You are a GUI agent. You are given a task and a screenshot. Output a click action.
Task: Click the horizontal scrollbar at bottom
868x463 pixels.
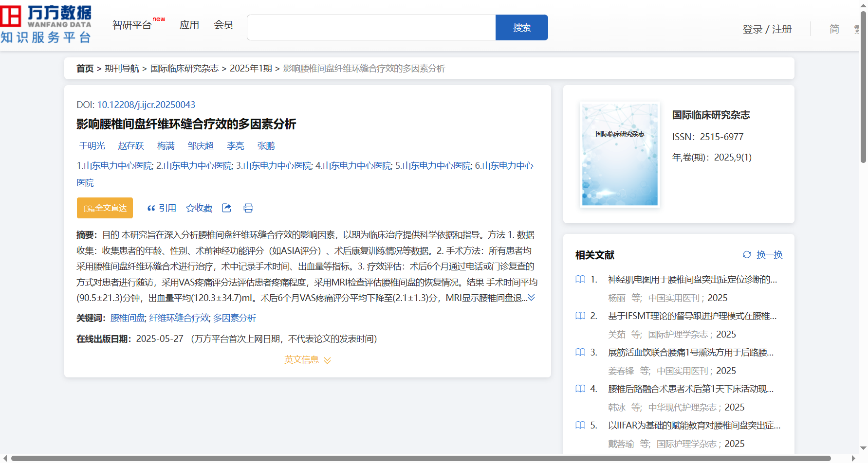421,458
